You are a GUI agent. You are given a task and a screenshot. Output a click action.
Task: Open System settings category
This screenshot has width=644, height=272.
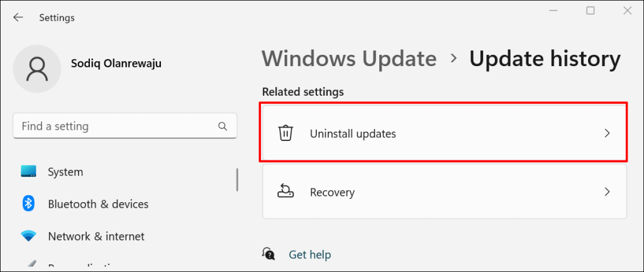coord(65,172)
